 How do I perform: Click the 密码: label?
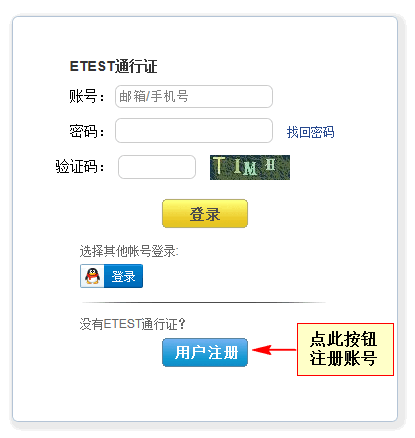87,131
